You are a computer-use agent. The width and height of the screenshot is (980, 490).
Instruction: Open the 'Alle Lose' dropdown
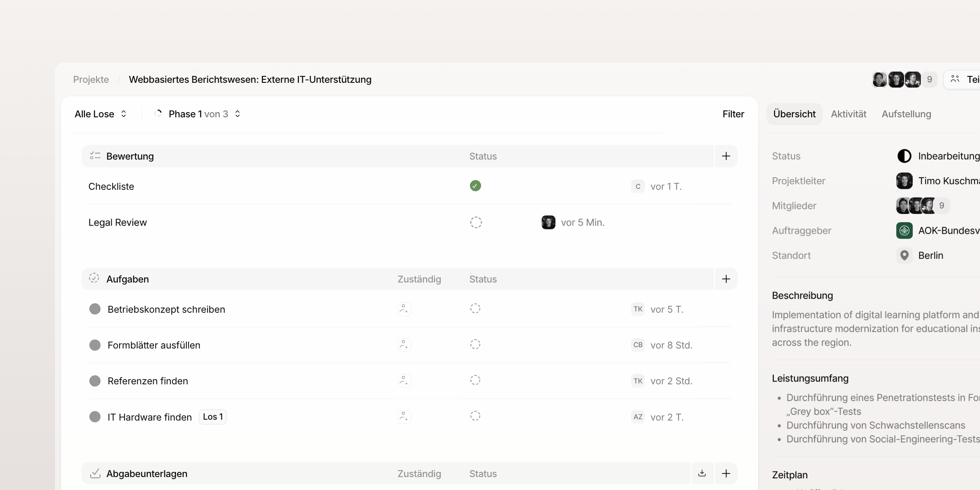(101, 114)
